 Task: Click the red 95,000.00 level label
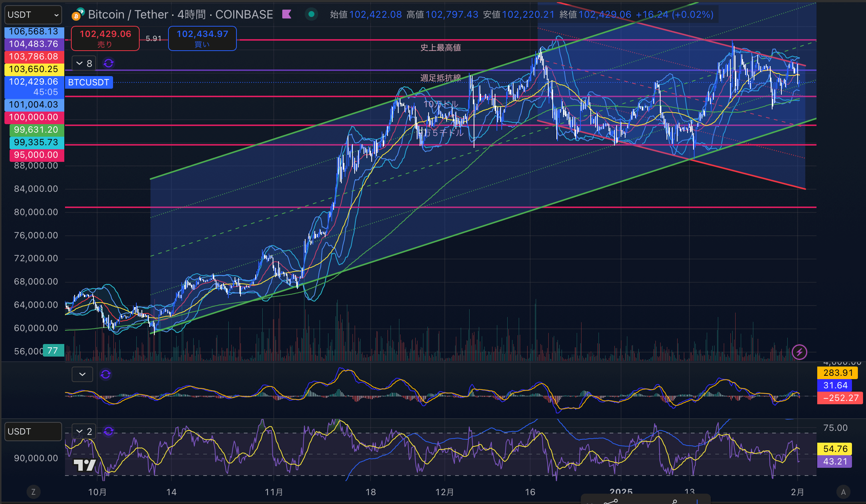36,155
